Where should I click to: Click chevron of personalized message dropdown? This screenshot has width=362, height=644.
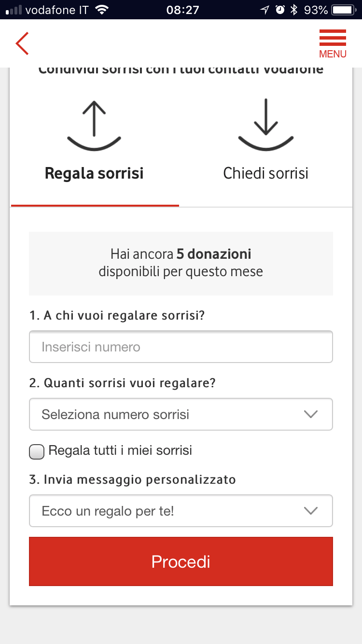pos(311,511)
